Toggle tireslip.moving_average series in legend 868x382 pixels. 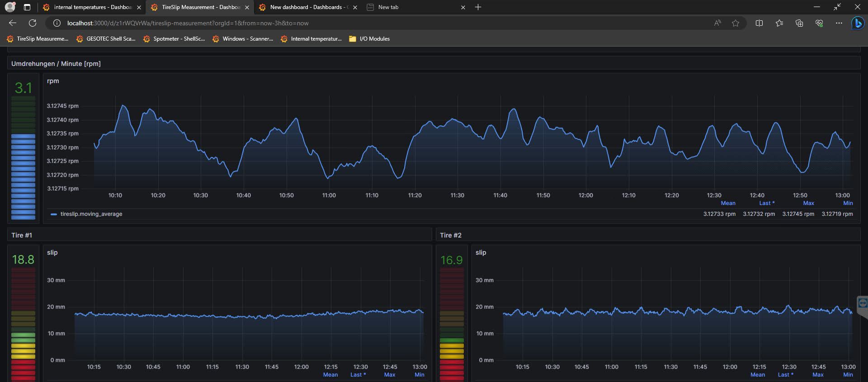pos(91,214)
